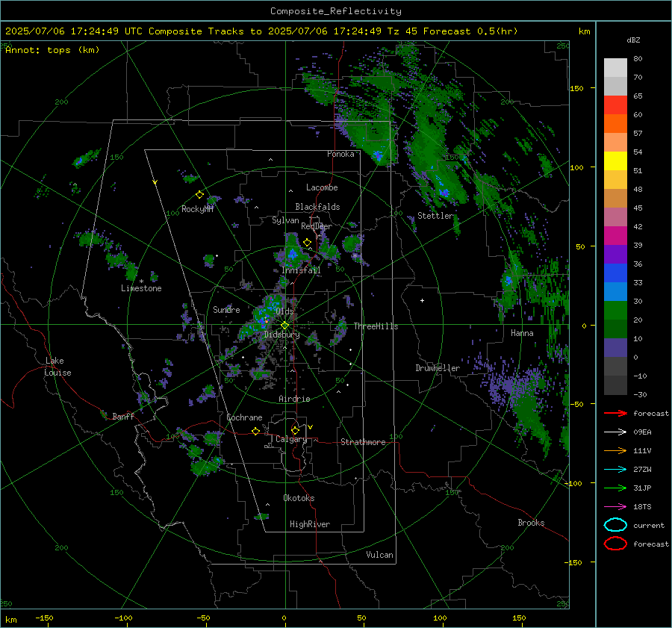The height and width of the screenshot is (628, 672).
Task: Click the Limestone label
Action: click(141, 288)
